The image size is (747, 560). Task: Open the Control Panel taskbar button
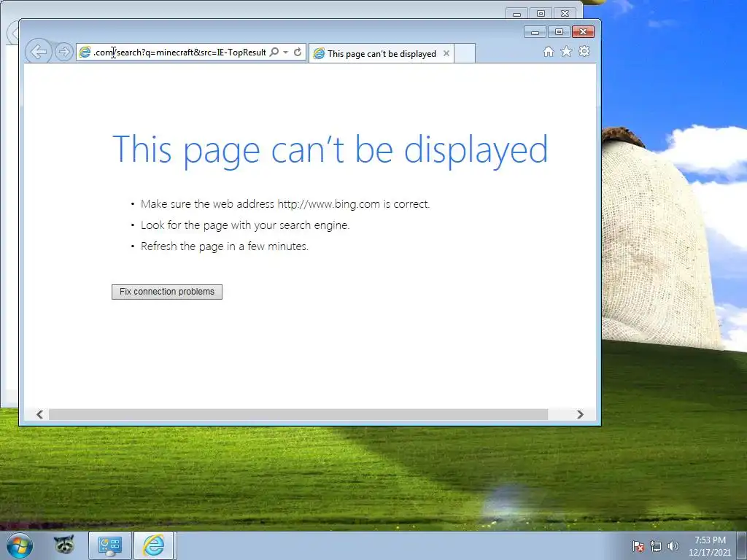pos(110,545)
